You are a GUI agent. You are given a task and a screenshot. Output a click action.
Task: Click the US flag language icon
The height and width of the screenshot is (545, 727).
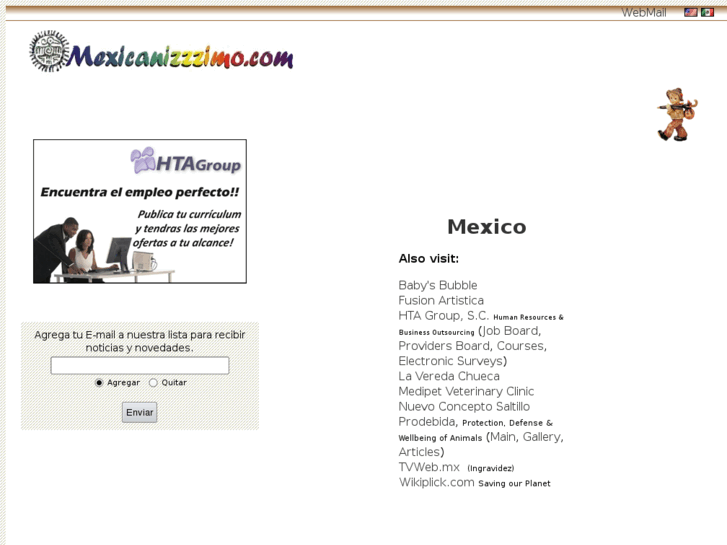(x=690, y=13)
